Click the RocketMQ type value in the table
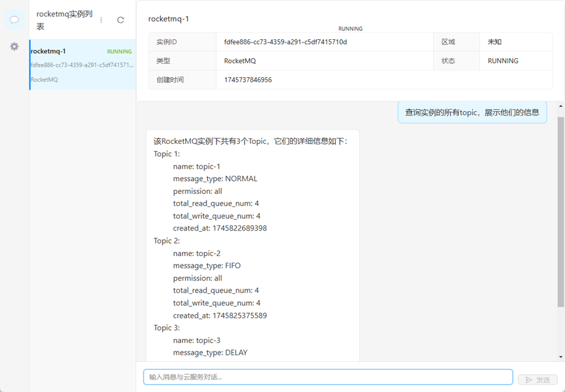This screenshot has height=392, width=565. pos(240,61)
